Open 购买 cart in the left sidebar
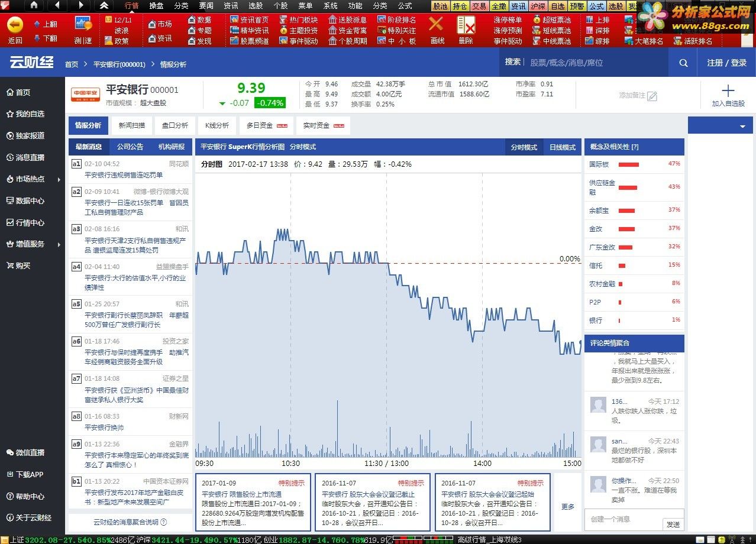 18,266
